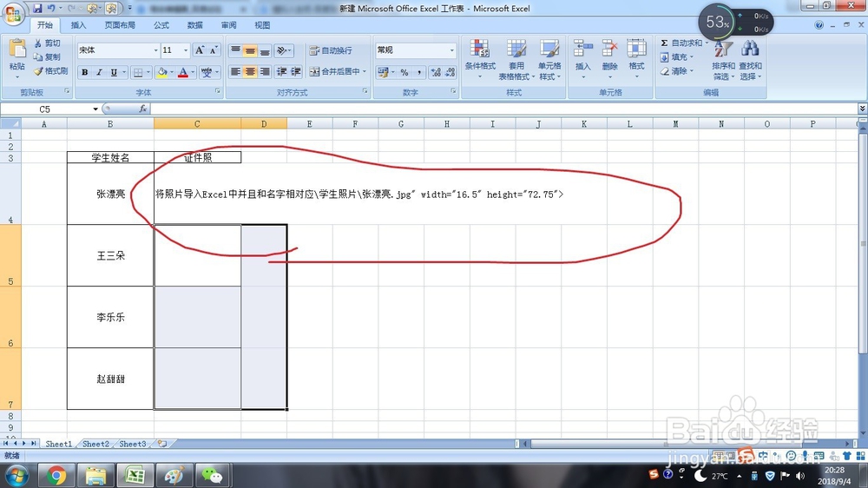
Task: Switch to the 公式 ribbon tab
Action: point(161,25)
